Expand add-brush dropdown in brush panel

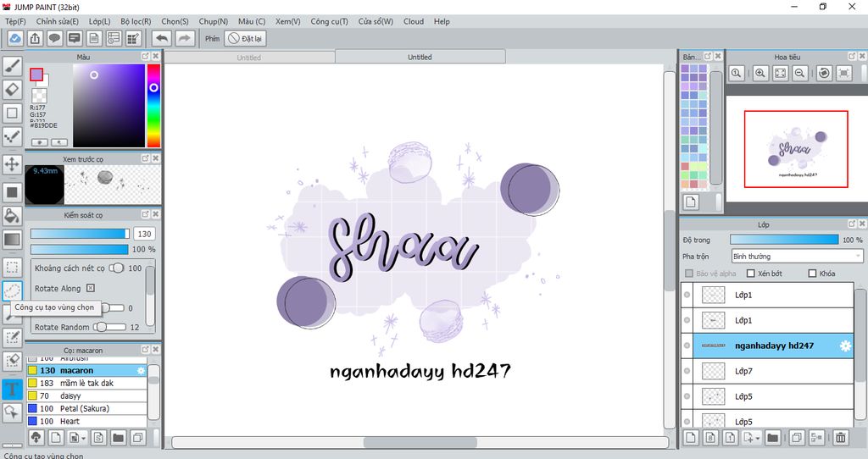tap(83, 438)
